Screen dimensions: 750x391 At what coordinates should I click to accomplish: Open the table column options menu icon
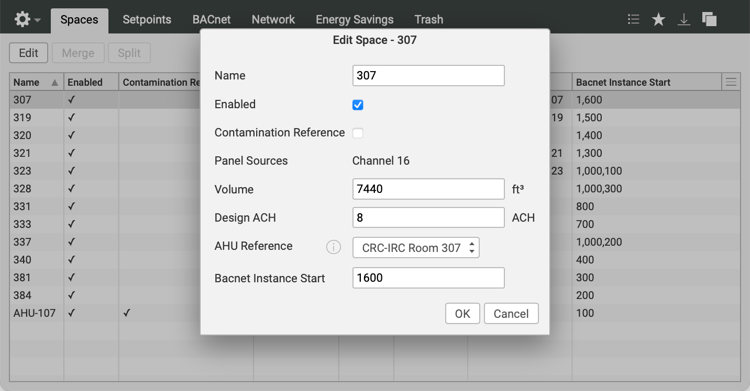731,82
